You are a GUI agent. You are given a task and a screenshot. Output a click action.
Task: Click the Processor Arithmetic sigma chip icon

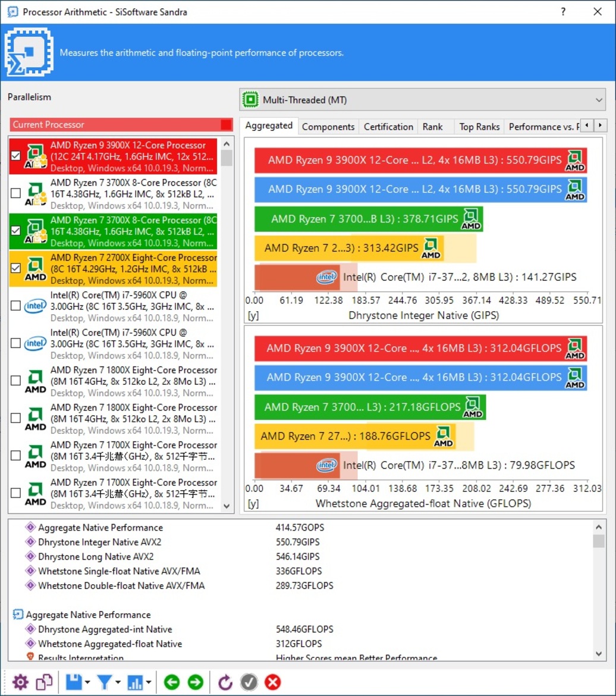29,52
